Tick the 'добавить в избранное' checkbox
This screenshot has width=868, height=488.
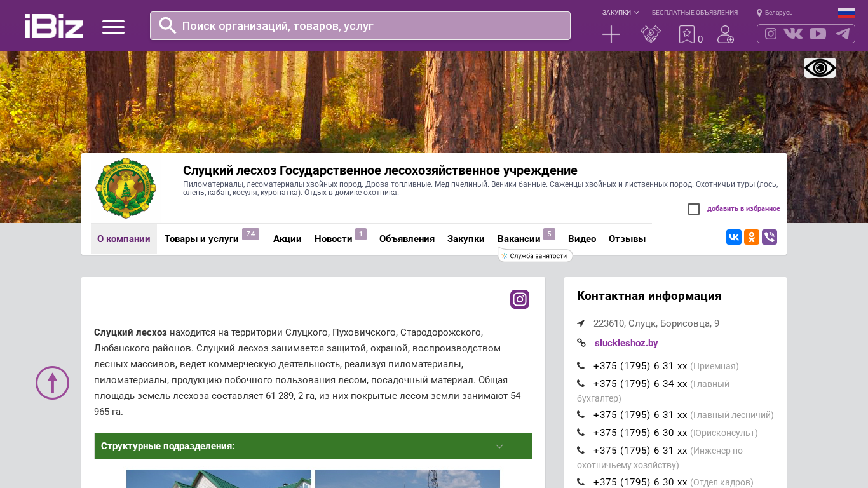click(x=694, y=209)
